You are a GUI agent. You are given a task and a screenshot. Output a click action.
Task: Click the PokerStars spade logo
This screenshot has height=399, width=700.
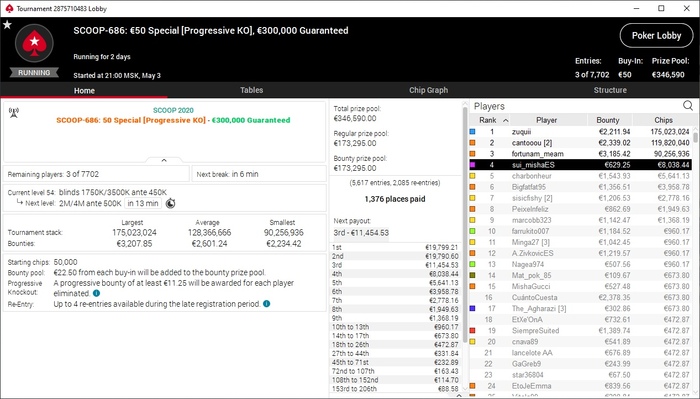(34, 43)
